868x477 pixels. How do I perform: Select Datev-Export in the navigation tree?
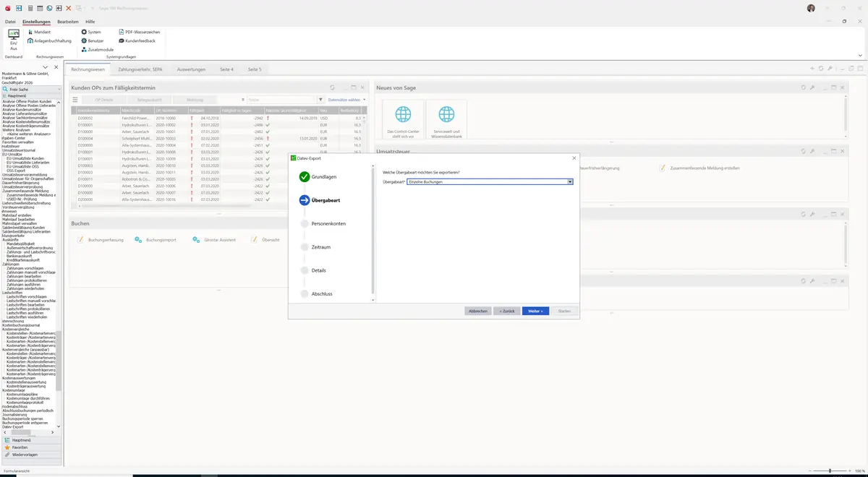[x=13, y=426]
